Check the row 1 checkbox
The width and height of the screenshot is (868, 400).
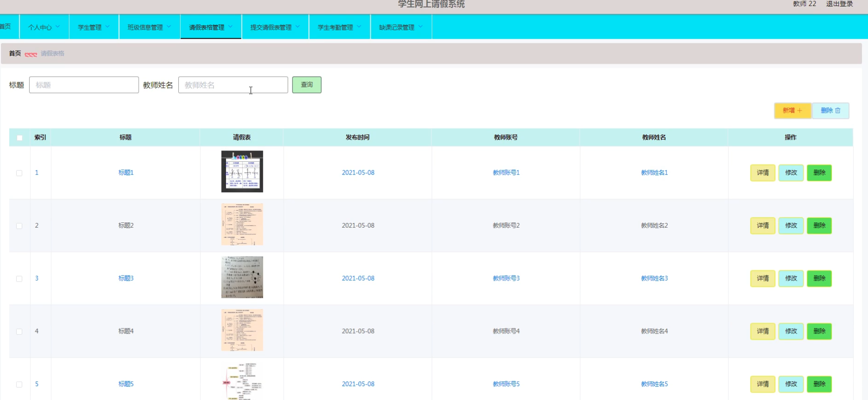click(x=19, y=173)
